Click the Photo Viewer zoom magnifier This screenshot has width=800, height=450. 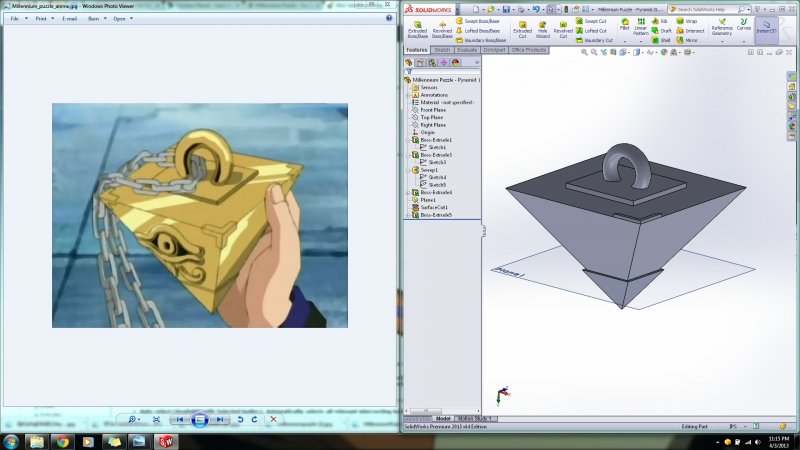(x=134, y=419)
